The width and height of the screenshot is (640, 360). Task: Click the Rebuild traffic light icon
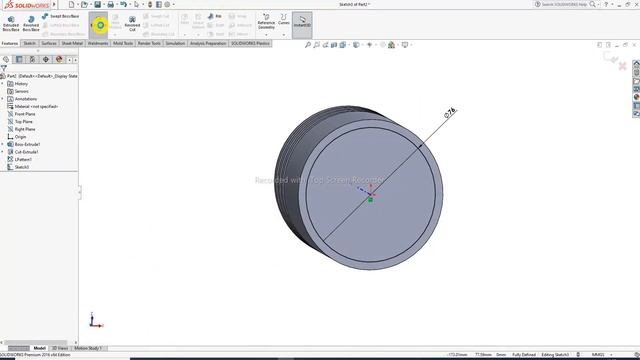coord(150,4)
